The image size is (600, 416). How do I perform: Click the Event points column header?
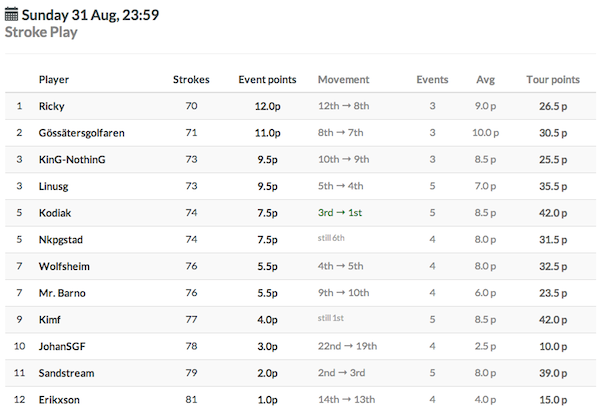point(267,80)
